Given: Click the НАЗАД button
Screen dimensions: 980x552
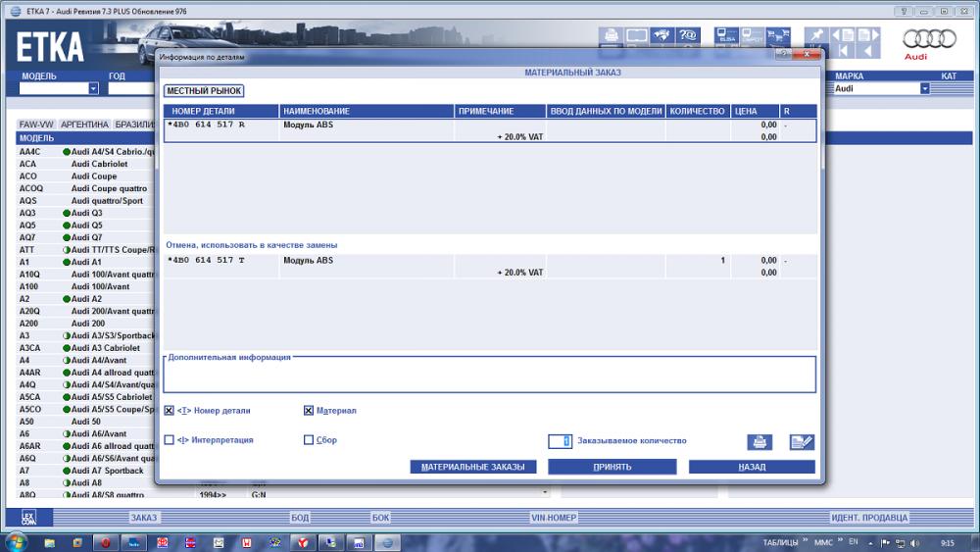Looking at the screenshot, I should [x=752, y=467].
